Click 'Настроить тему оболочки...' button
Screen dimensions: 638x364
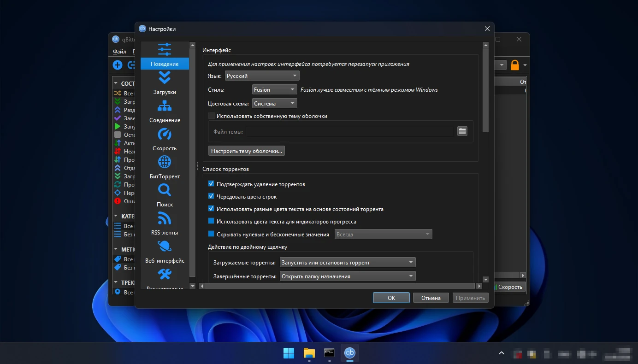(247, 151)
